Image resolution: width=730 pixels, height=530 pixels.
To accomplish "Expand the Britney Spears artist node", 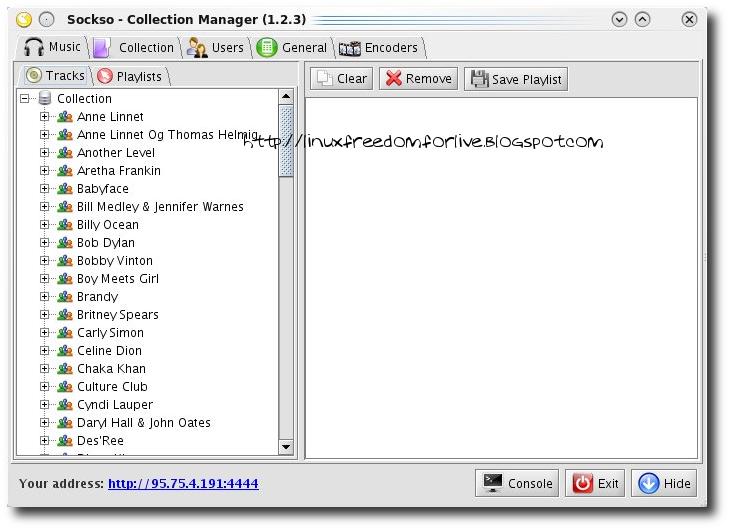I will point(44,315).
